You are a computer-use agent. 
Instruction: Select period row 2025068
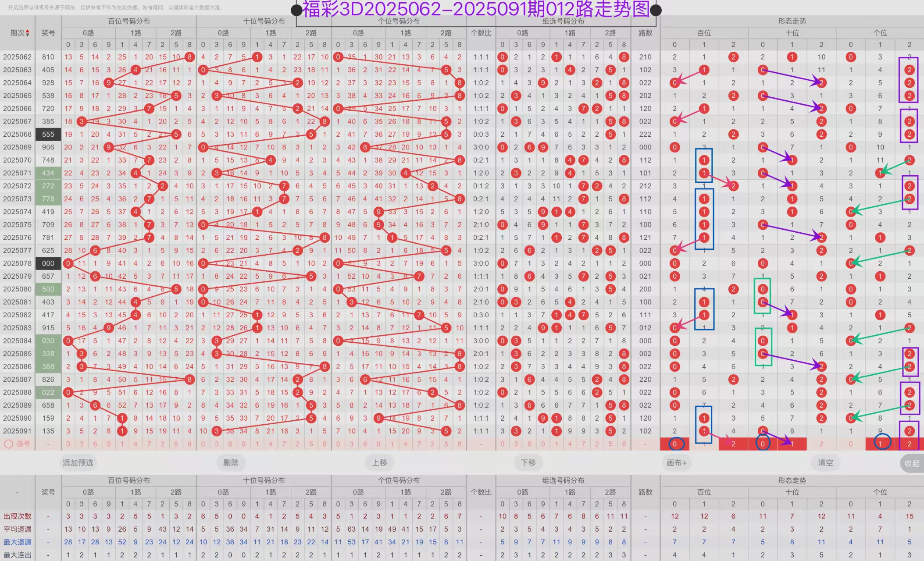pos(18,135)
